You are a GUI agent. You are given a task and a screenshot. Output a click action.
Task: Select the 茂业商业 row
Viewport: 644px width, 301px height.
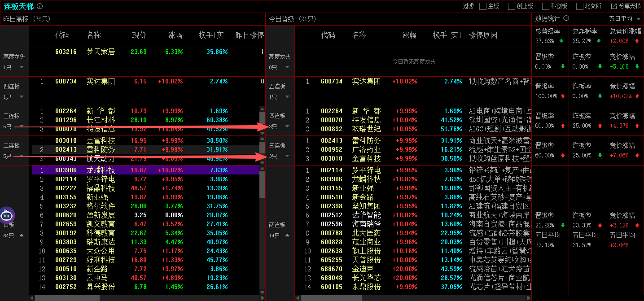pyautogui.click(x=413, y=242)
